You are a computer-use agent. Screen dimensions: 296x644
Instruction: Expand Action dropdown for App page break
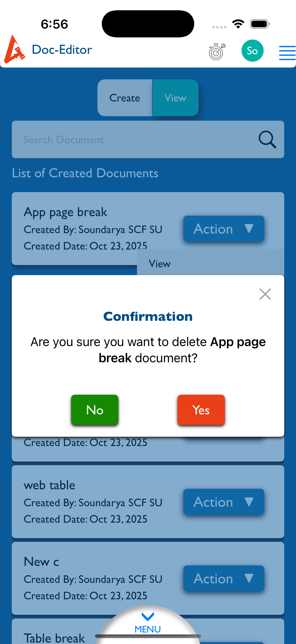tap(223, 229)
